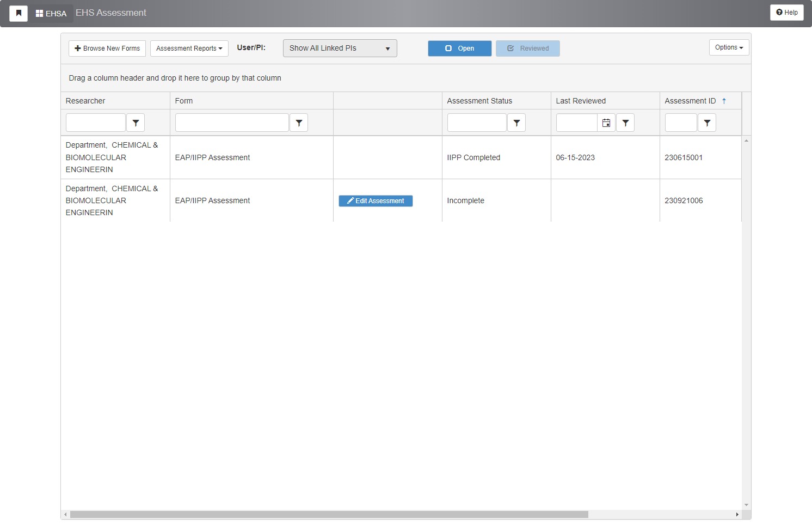Open the User/PI Show All Linked PIs dropdown
Image resolution: width=812 pixels, height=524 pixels.
coord(340,48)
